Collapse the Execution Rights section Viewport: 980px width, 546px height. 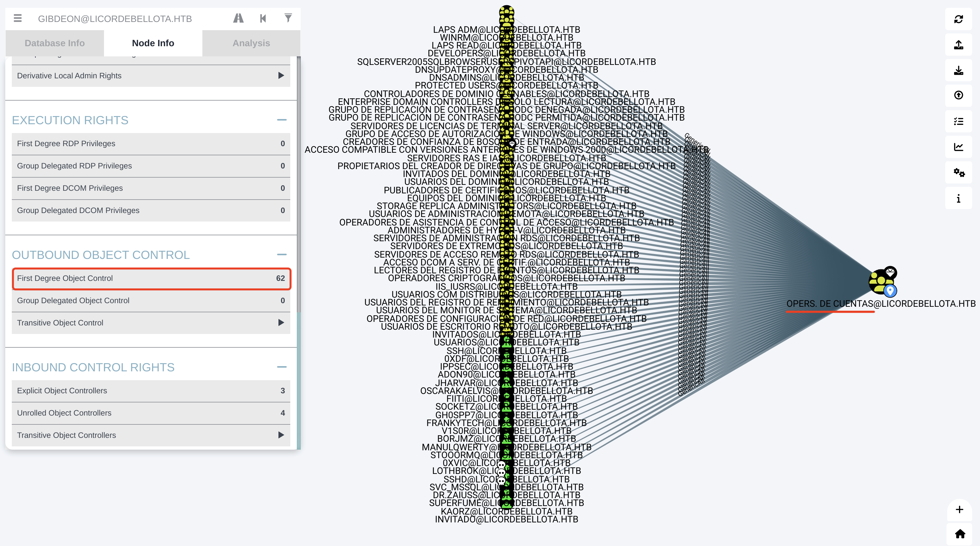(281, 120)
